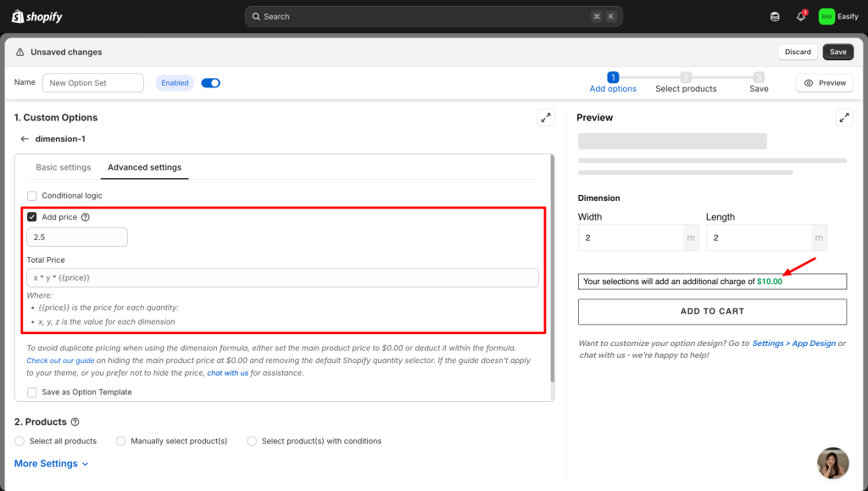Check Save as Option Template
The width and height of the screenshot is (868, 491).
pyautogui.click(x=32, y=393)
